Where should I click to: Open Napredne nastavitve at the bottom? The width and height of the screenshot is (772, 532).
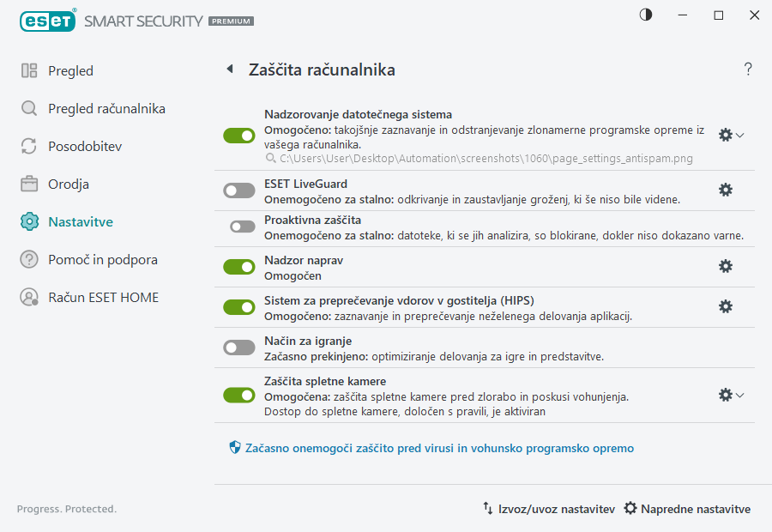click(686, 508)
